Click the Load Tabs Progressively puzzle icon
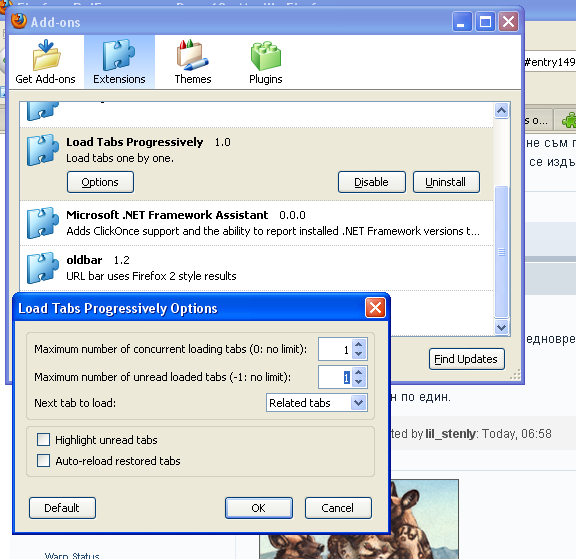 (43, 150)
